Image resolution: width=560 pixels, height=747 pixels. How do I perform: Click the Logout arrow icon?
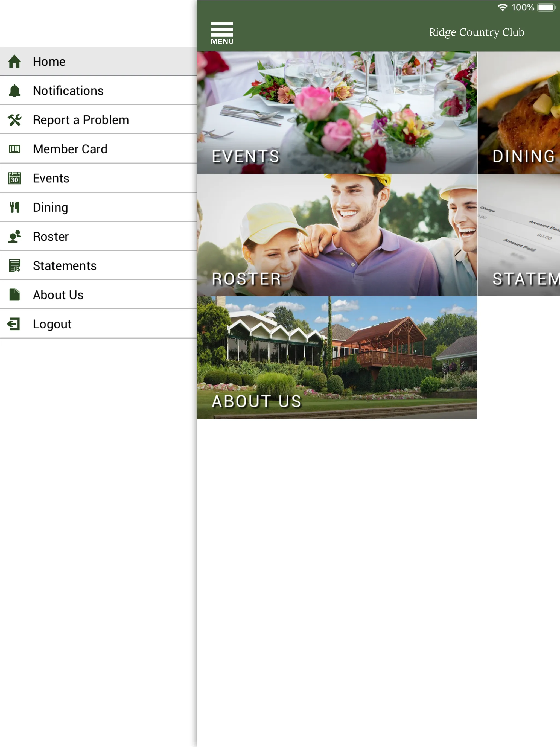point(14,323)
